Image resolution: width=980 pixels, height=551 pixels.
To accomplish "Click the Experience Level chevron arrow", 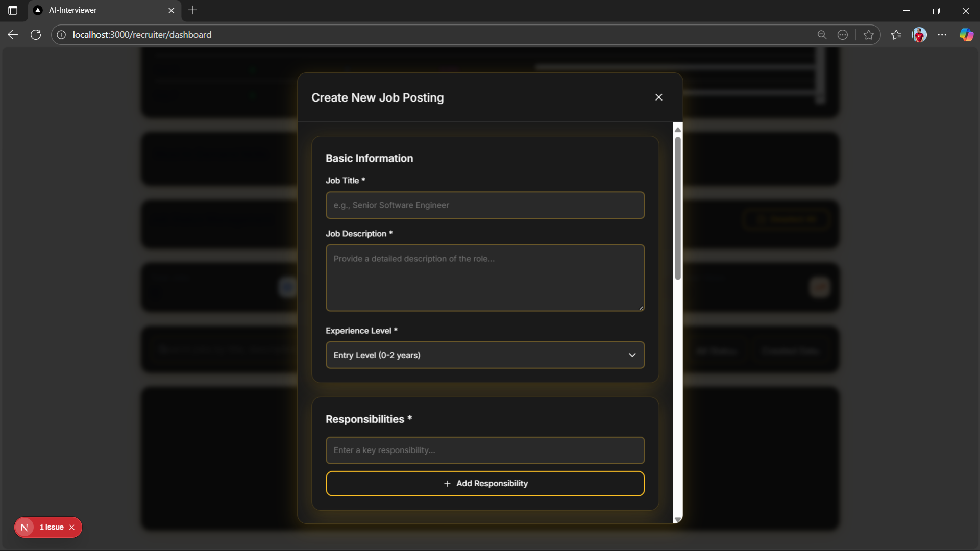I will [632, 355].
